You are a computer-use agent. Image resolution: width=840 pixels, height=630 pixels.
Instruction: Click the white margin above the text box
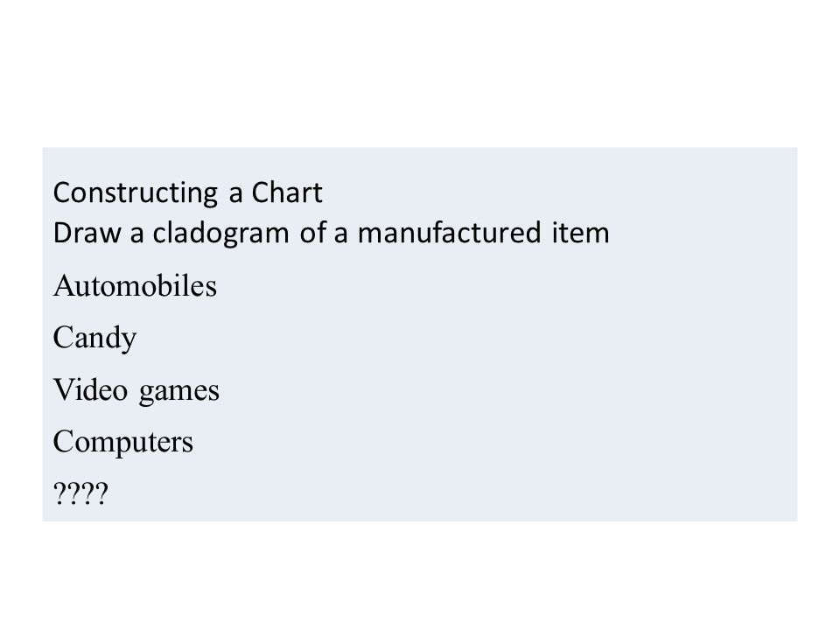tap(420, 73)
